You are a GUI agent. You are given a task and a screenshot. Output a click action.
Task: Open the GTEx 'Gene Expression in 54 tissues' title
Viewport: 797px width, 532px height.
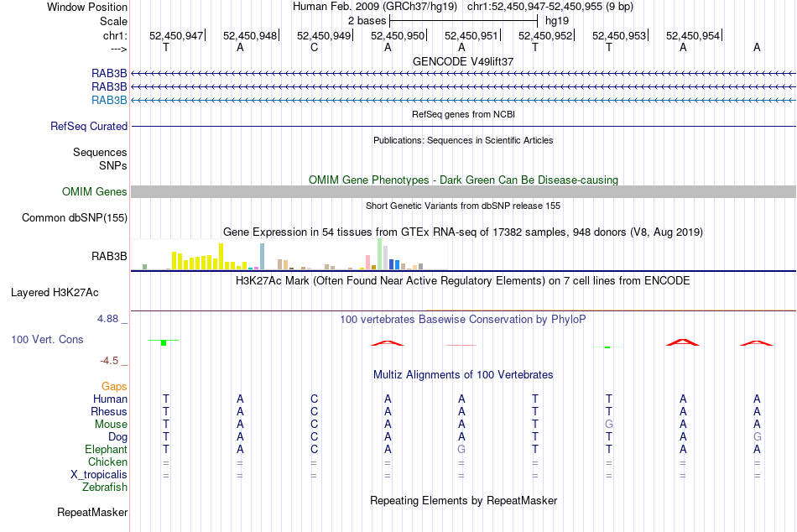pyautogui.click(x=463, y=232)
